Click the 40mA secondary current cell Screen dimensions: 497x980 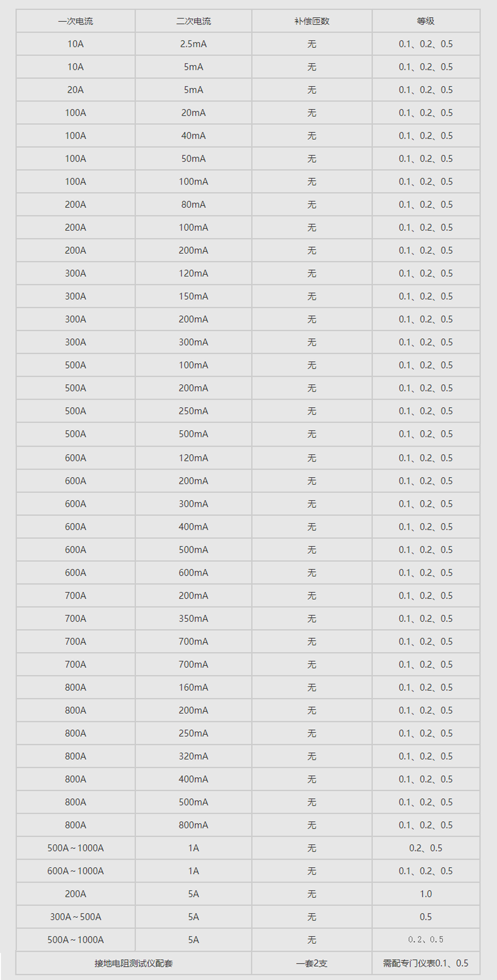click(193, 135)
